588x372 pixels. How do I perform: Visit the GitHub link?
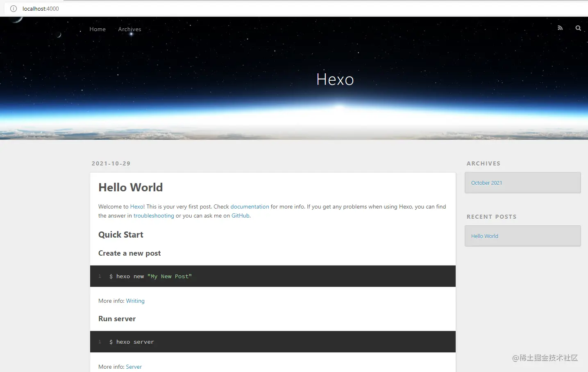coord(240,215)
